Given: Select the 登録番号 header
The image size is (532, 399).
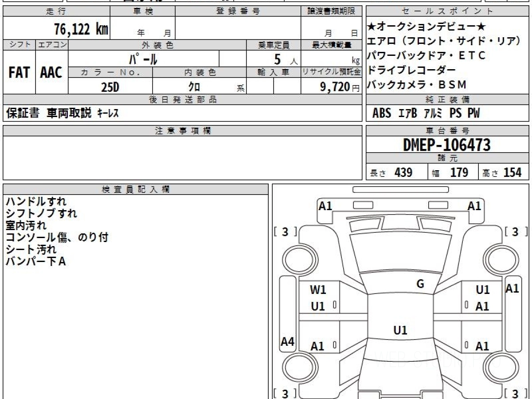Looking at the screenshot, I should [239, 12].
